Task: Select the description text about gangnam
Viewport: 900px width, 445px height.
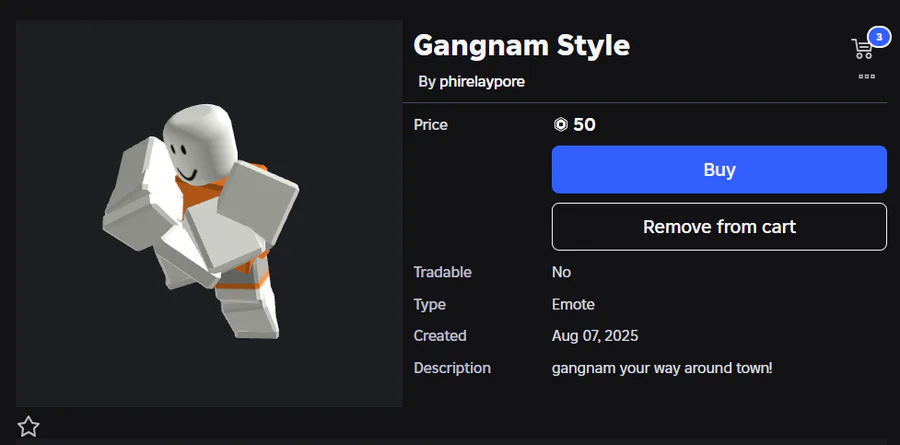Action: pos(662,368)
